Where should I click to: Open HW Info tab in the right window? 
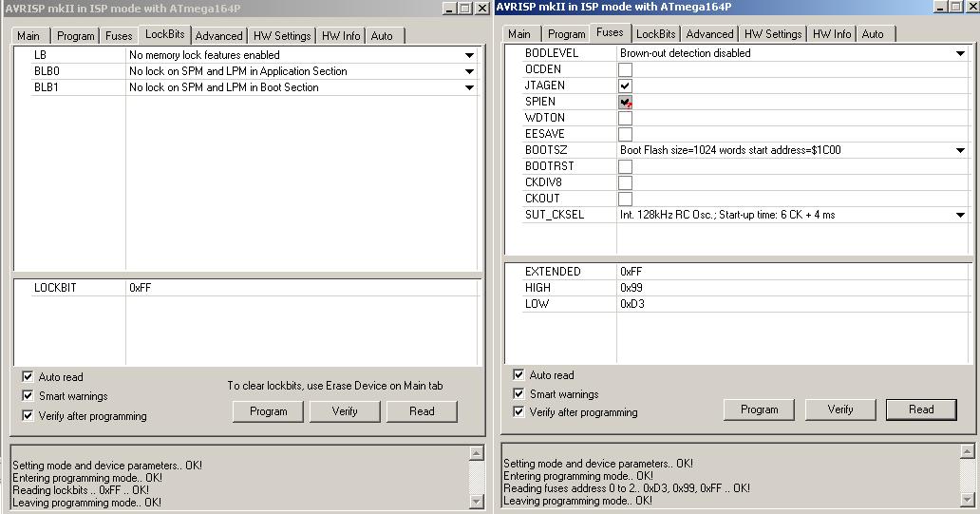(x=832, y=34)
